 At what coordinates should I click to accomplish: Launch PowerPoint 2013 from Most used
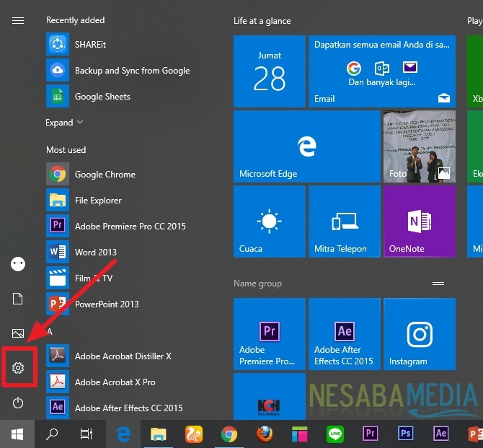point(123,304)
